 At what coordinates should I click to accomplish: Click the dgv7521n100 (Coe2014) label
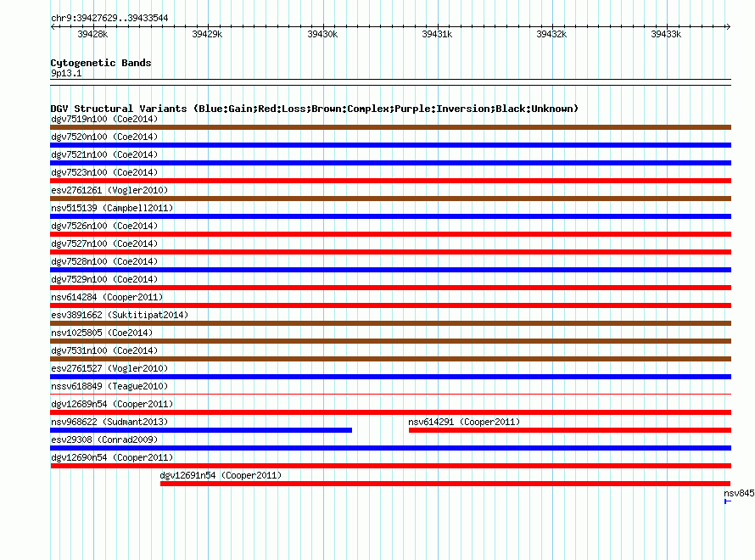(104, 154)
